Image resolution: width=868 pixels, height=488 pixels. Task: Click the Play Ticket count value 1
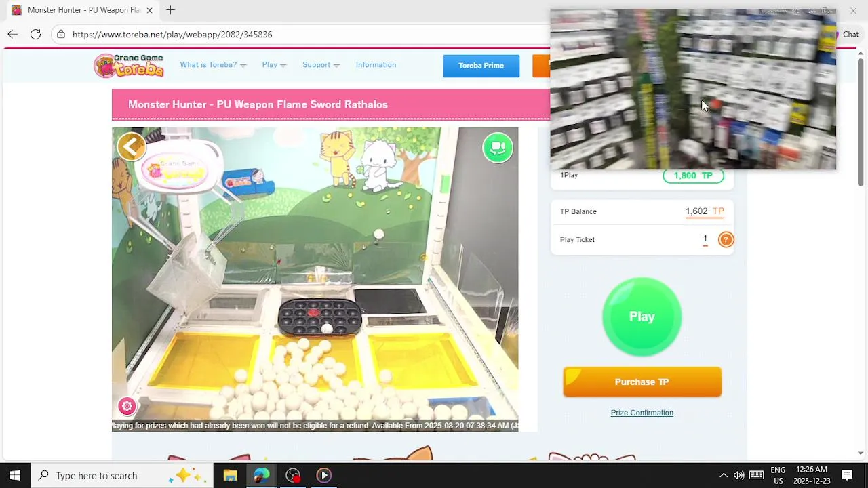click(705, 239)
